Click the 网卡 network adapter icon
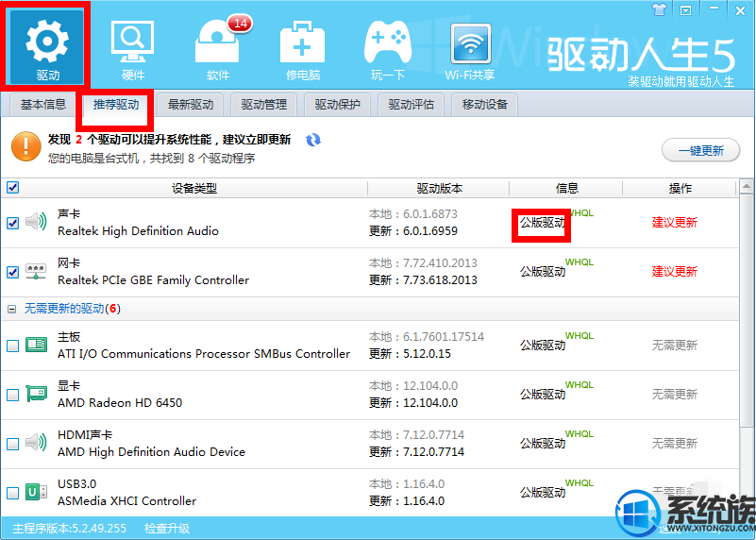 point(36,272)
